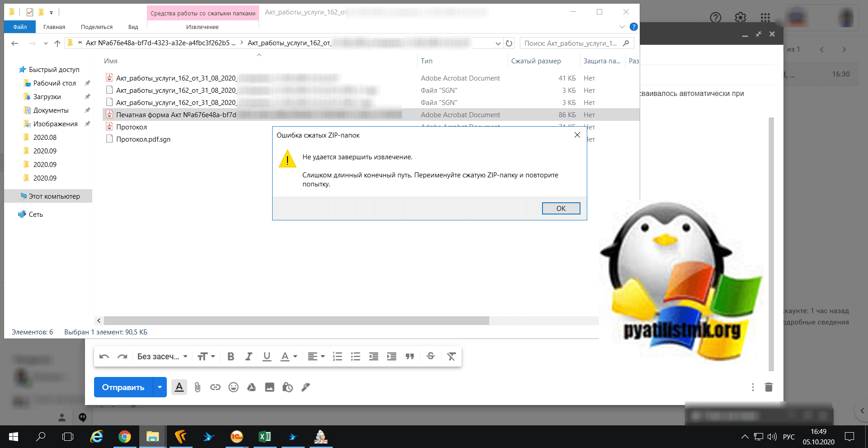Screen dimensions: 868x448
Task: Undo last edit in Gmail compose toolbar
Action: [x=104, y=357]
